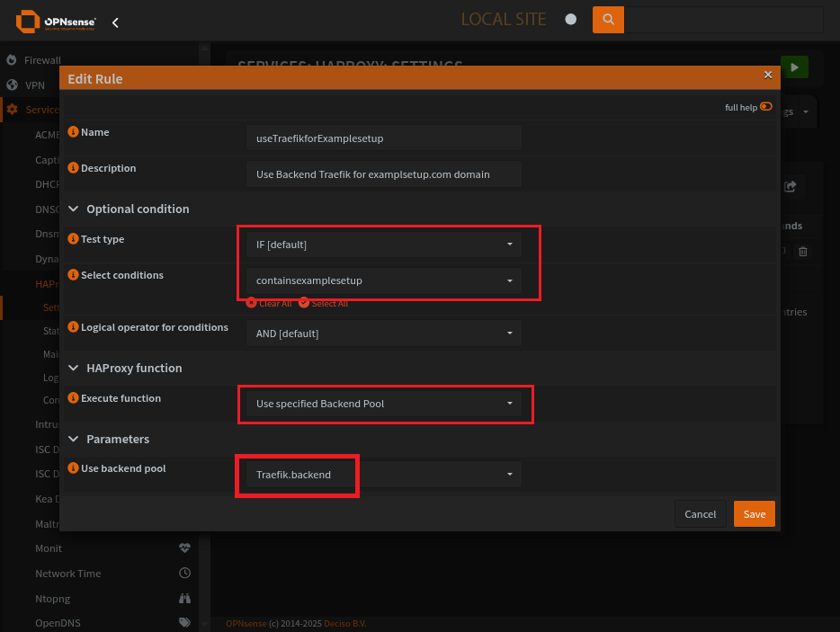This screenshot has height=632, width=840.
Task: Click the green apply play button
Action: pyautogui.click(x=794, y=67)
